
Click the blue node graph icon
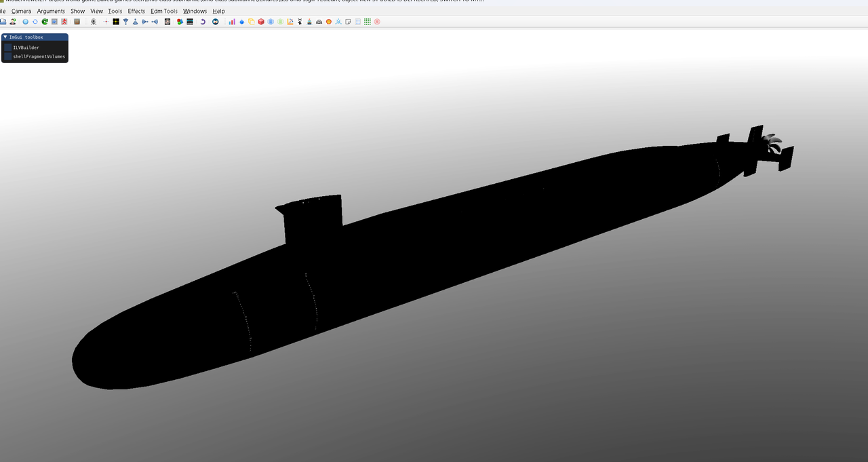pyautogui.click(x=338, y=22)
